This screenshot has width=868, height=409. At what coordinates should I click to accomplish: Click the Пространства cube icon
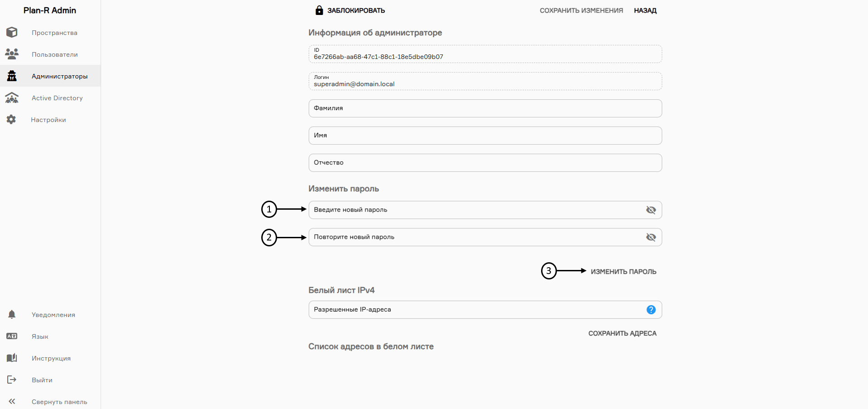[x=12, y=32]
